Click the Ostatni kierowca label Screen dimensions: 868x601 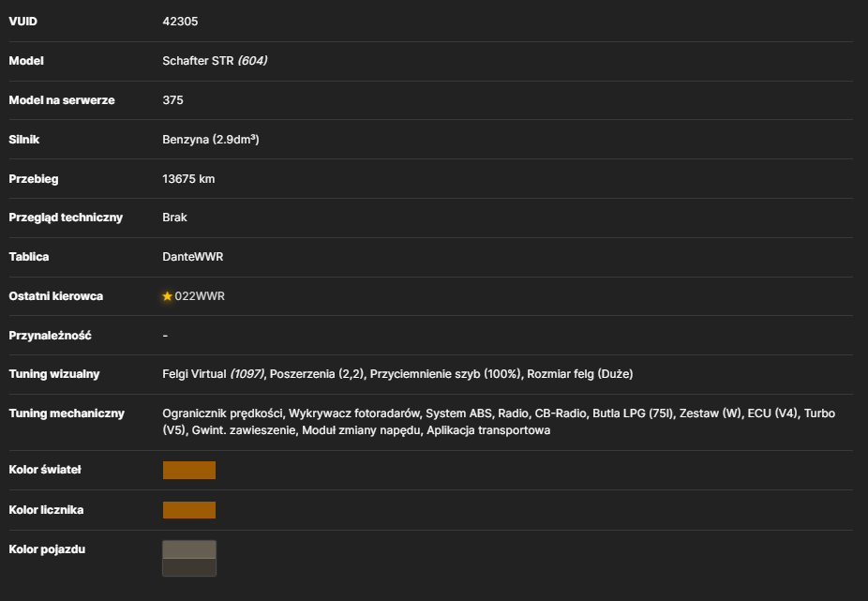click(56, 296)
